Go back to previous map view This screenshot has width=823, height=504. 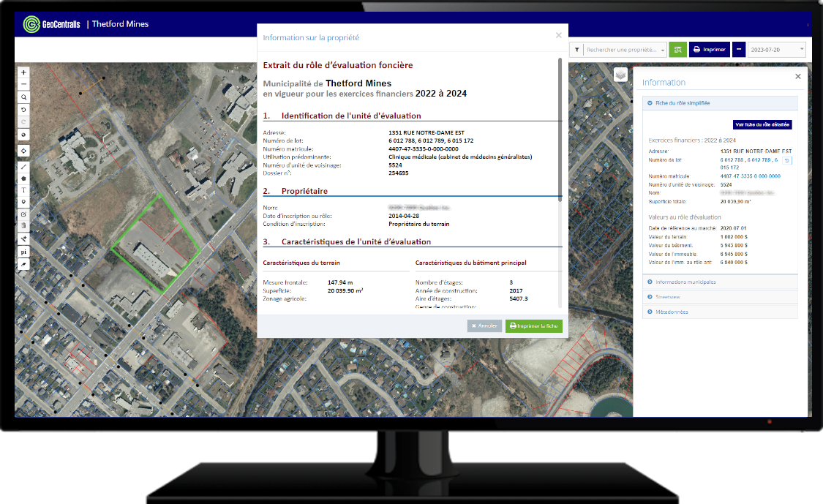[x=23, y=110]
